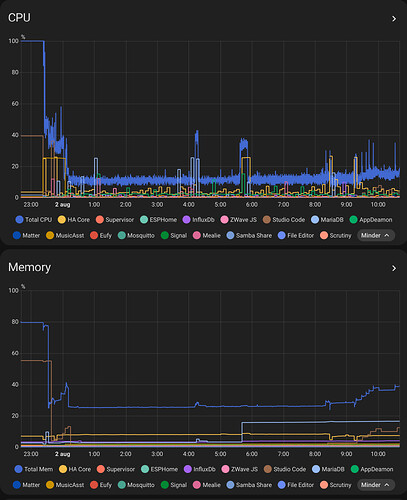407x500 pixels.
Task: Click the Memory card title
Action: 29,267
